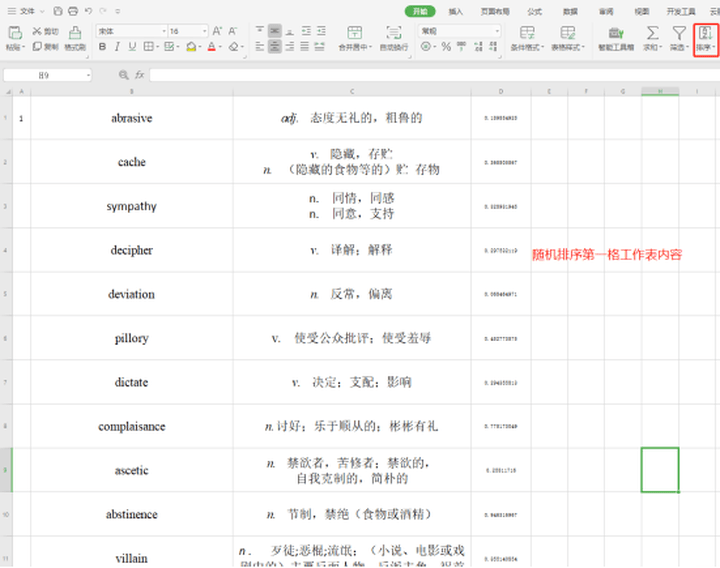Click the Paste (粘贴) clipboard icon

[15, 33]
